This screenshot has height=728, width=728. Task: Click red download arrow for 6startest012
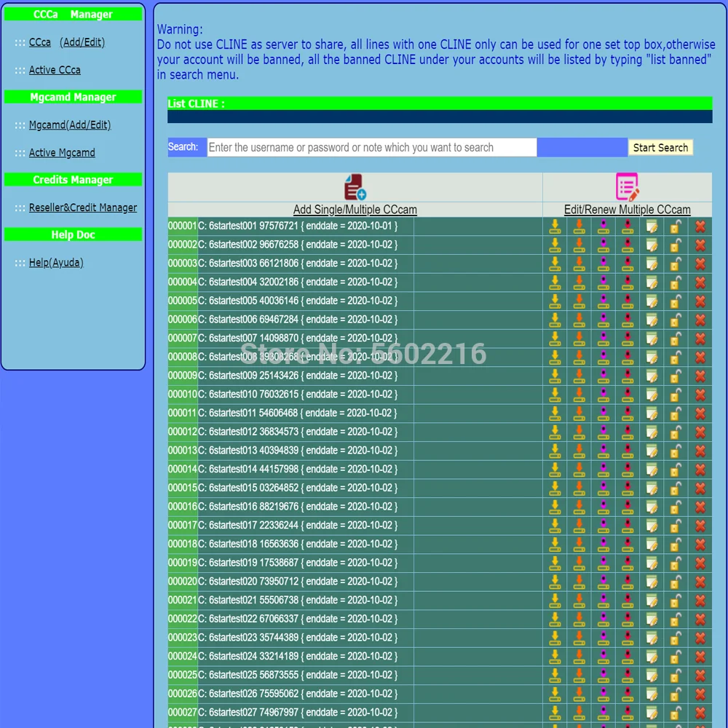pos(628,432)
